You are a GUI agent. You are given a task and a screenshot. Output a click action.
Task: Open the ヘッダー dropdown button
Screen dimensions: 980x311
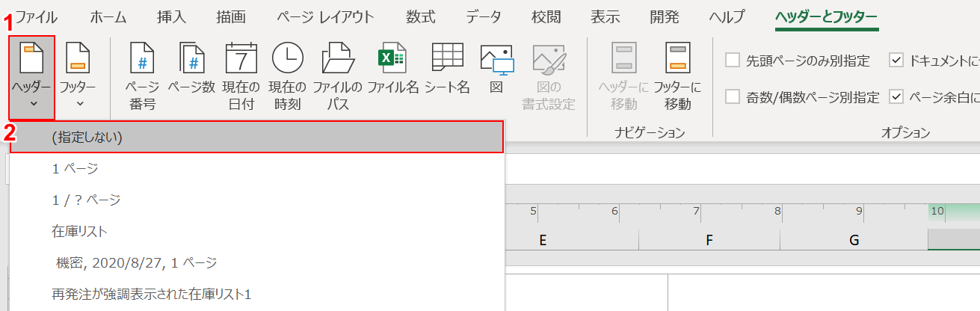pyautogui.click(x=32, y=77)
